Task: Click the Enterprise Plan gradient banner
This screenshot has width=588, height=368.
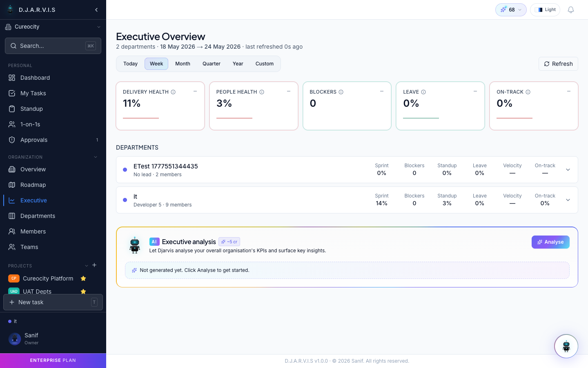Action: coord(53,361)
